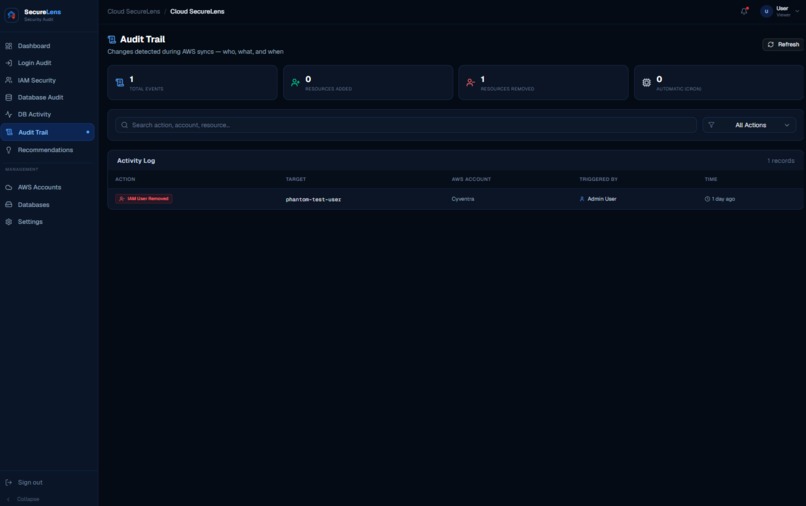Click the Settings gear icon
The height and width of the screenshot is (506, 806).
coord(9,222)
